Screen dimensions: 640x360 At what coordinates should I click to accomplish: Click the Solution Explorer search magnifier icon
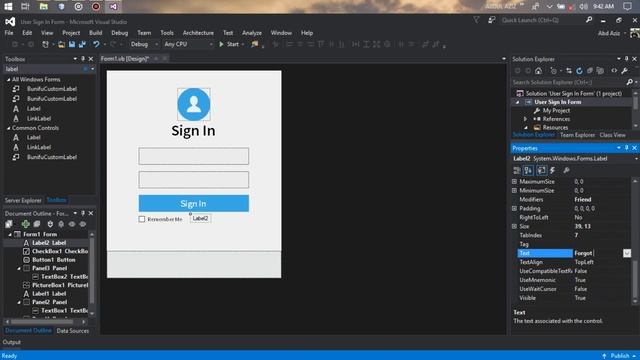point(629,82)
